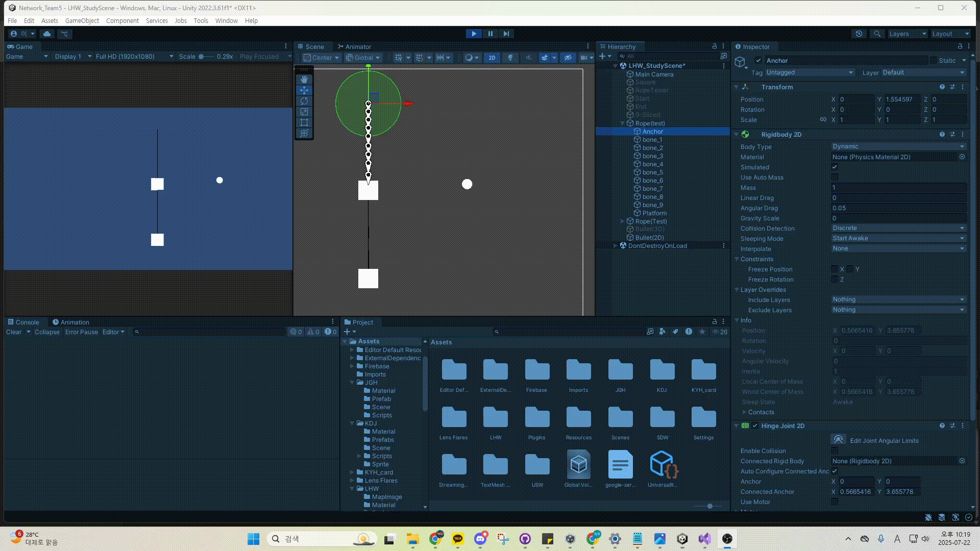Open the Body Type dropdown
The width and height of the screenshot is (980, 551).
[898, 146]
